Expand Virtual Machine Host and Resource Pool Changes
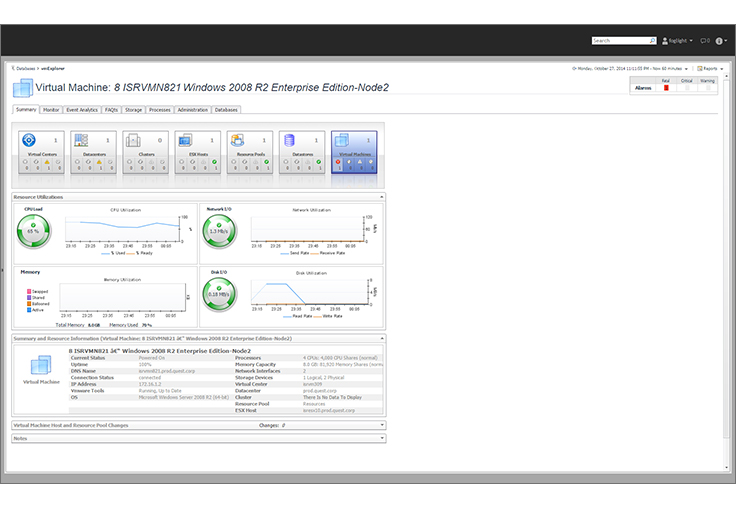The image size is (736, 508). (x=382, y=425)
